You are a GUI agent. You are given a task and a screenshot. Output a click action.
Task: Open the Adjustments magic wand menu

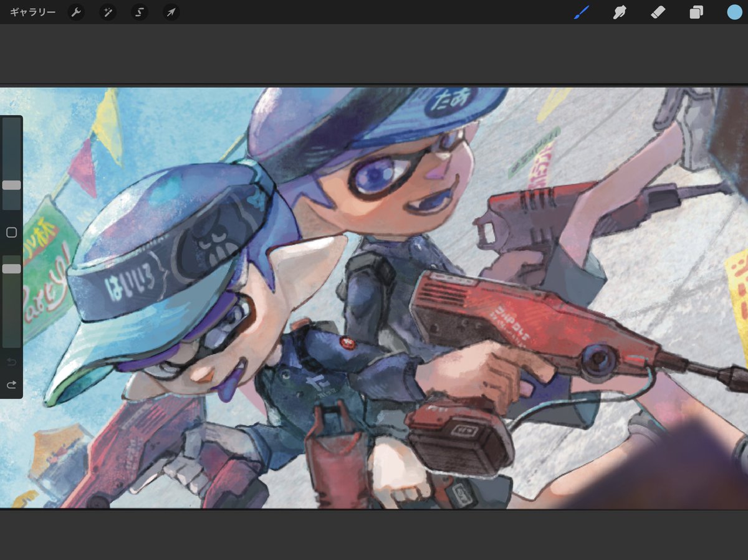pos(108,12)
